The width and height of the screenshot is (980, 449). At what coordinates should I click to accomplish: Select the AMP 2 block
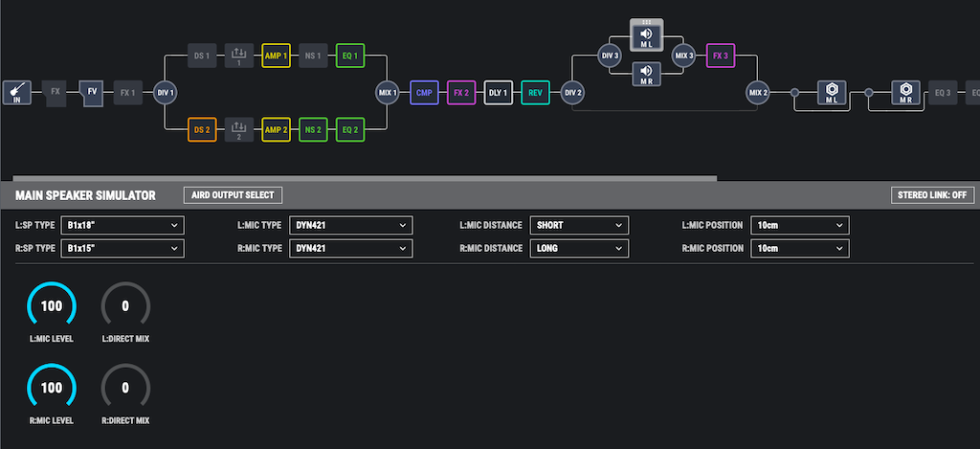[x=277, y=129]
